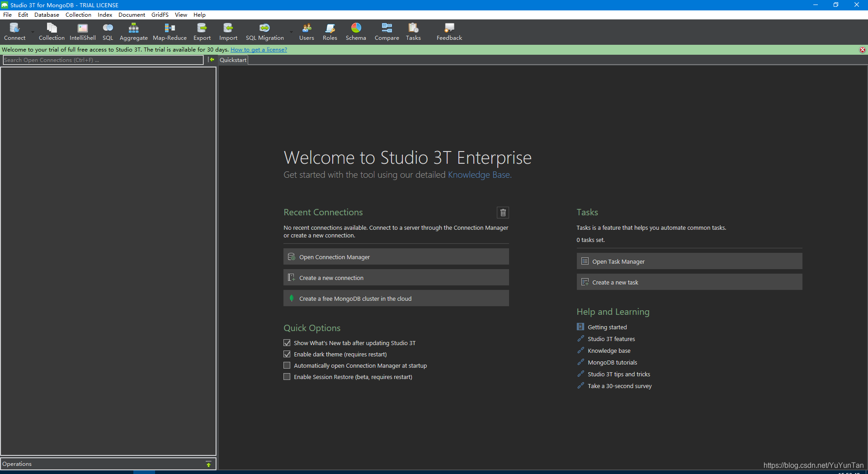Click the Collection toolbar icon

tap(52, 32)
